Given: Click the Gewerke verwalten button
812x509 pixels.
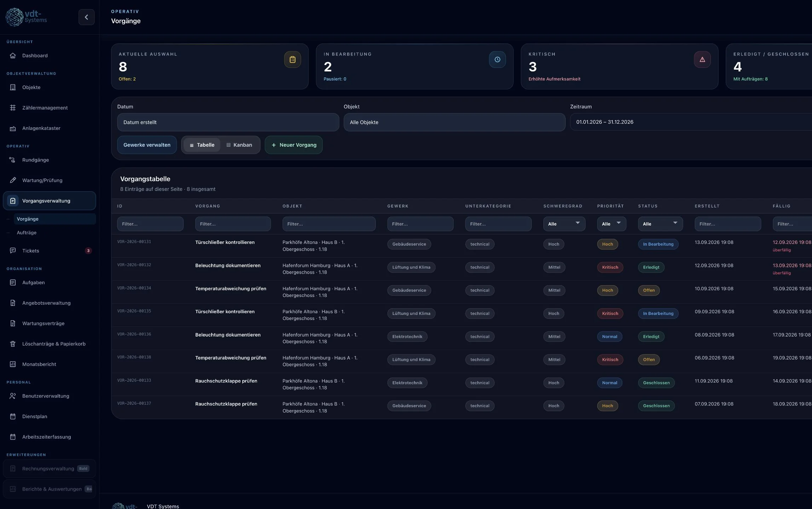Looking at the screenshot, I should point(147,145).
